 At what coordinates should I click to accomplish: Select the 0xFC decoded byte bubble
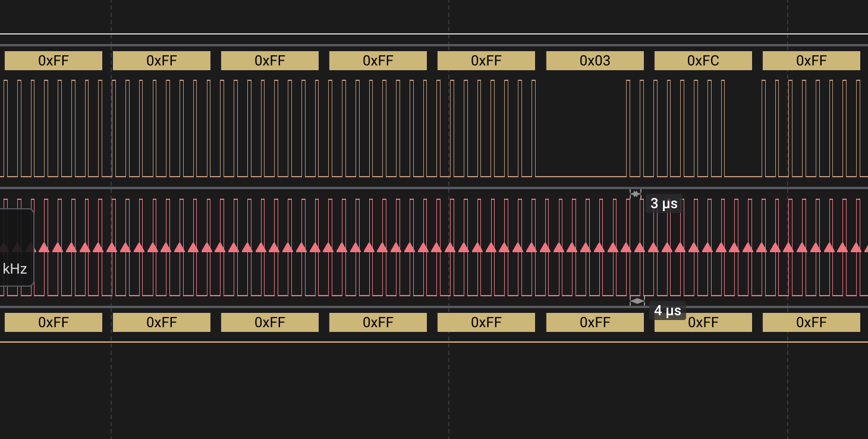coord(703,61)
